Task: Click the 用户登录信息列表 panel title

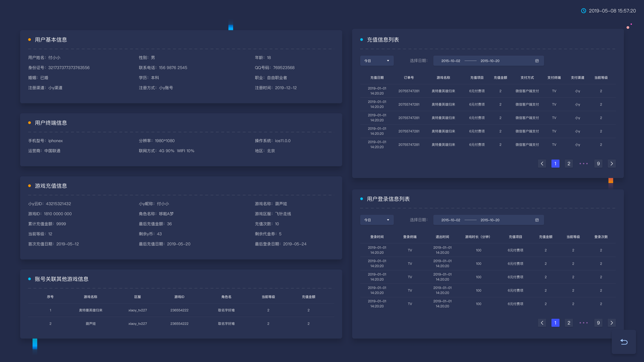Action: pyautogui.click(x=388, y=199)
